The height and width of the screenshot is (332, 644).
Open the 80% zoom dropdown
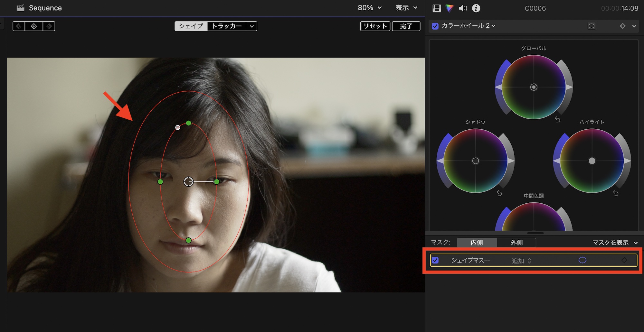(x=370, y=8)
